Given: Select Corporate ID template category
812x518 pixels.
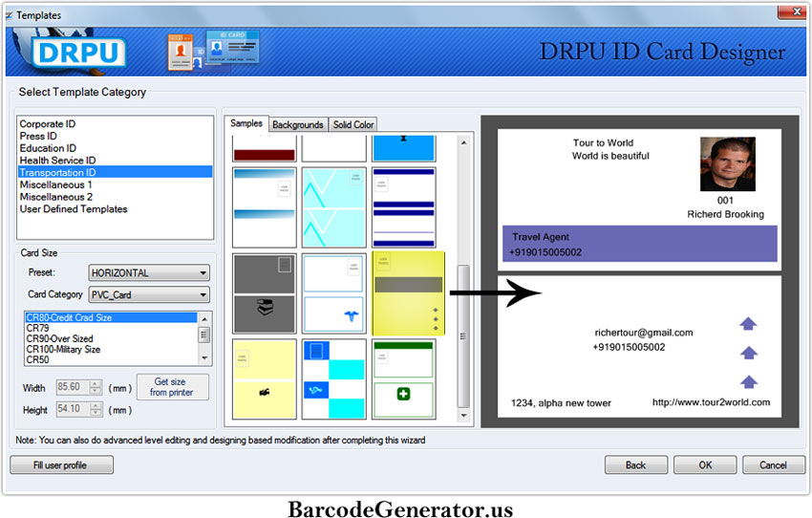Looking at the screenshot, I should click(48, 124).
